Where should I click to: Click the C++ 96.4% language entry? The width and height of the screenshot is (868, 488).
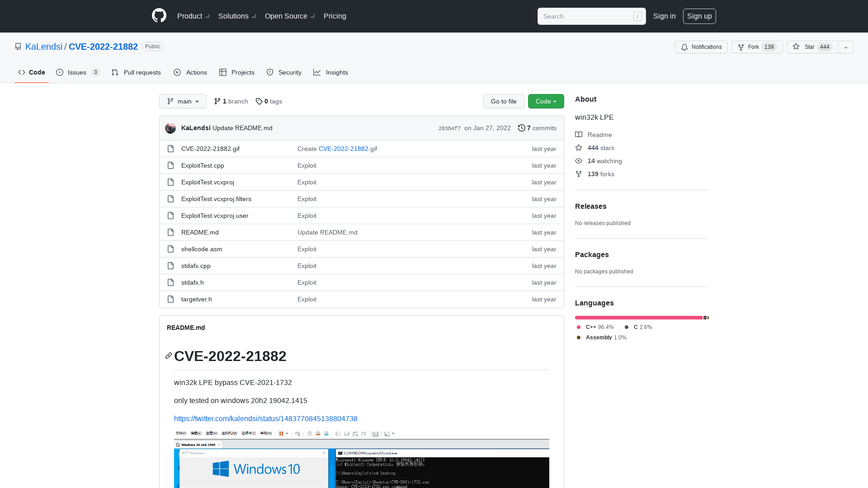point(595,327)
